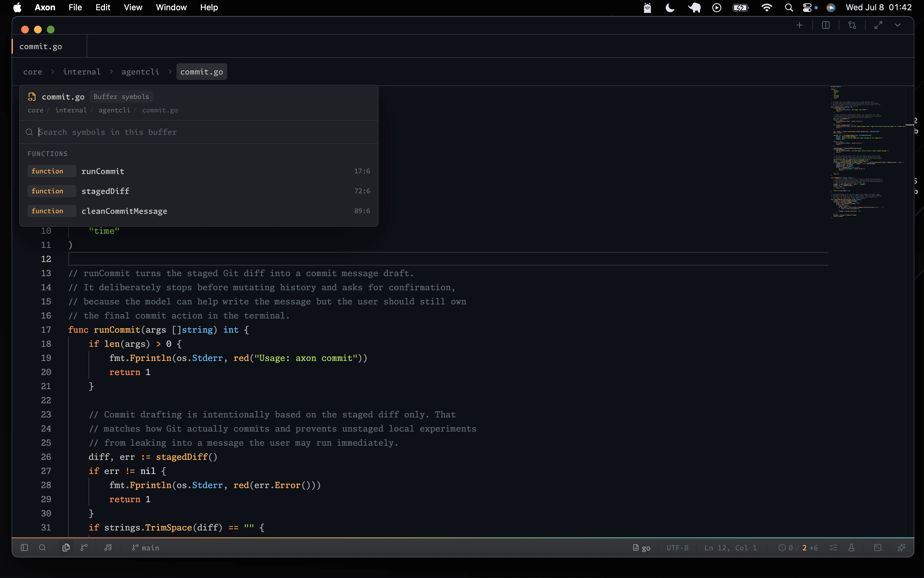The image size is (924, 578).
Task: Open the Edit menu
Action: click(x=103, y=7)
